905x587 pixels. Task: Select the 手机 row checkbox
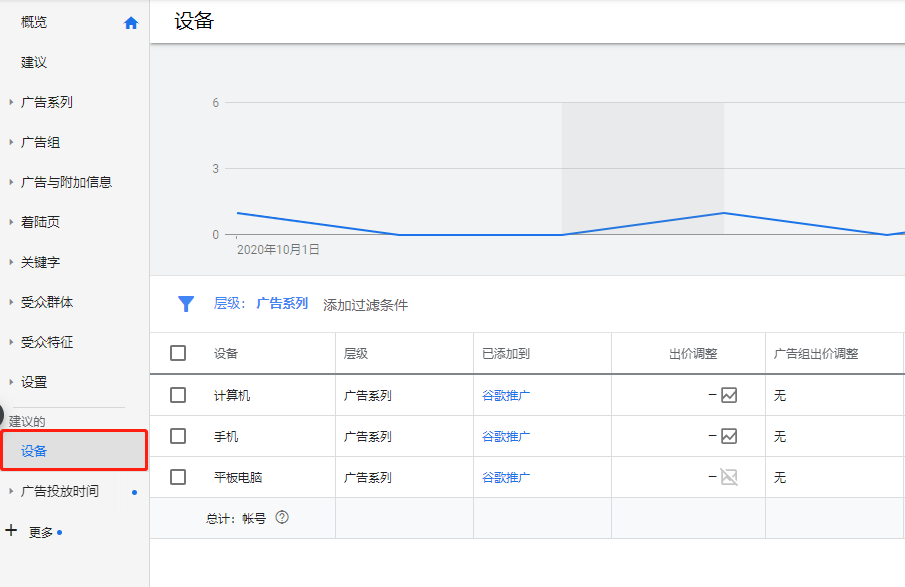178,436
